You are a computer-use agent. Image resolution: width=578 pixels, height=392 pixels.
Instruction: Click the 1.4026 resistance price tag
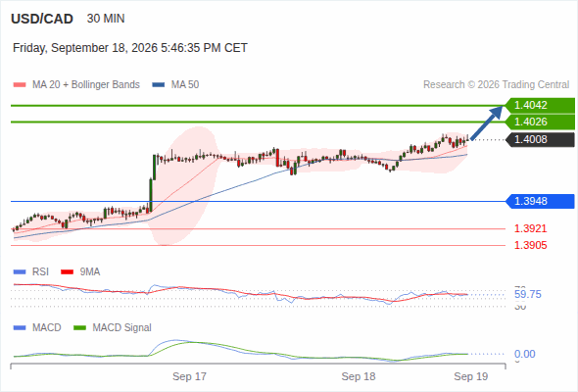[540, 122]
